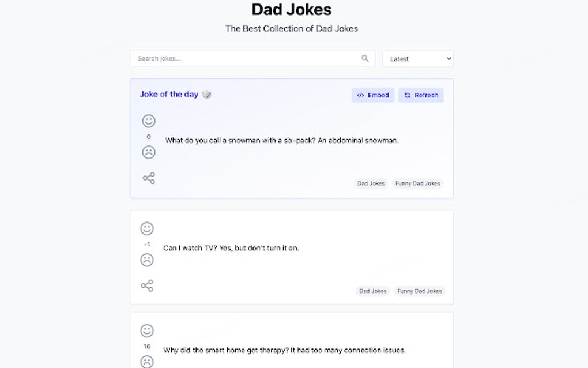Screen dimensions: 588x368
Task: Upvote the smart home therapy joke
Action: [147, 332]
